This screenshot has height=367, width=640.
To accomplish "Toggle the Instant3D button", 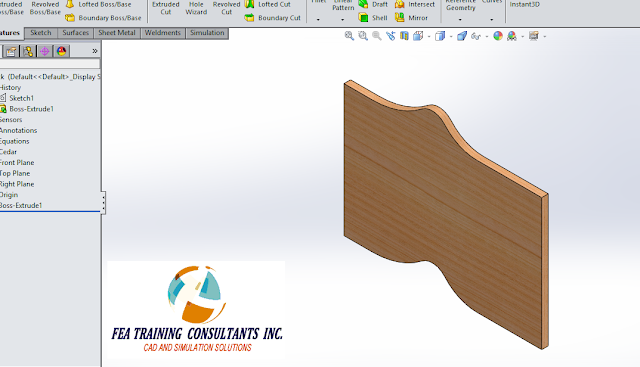I will tap(524, 4).
